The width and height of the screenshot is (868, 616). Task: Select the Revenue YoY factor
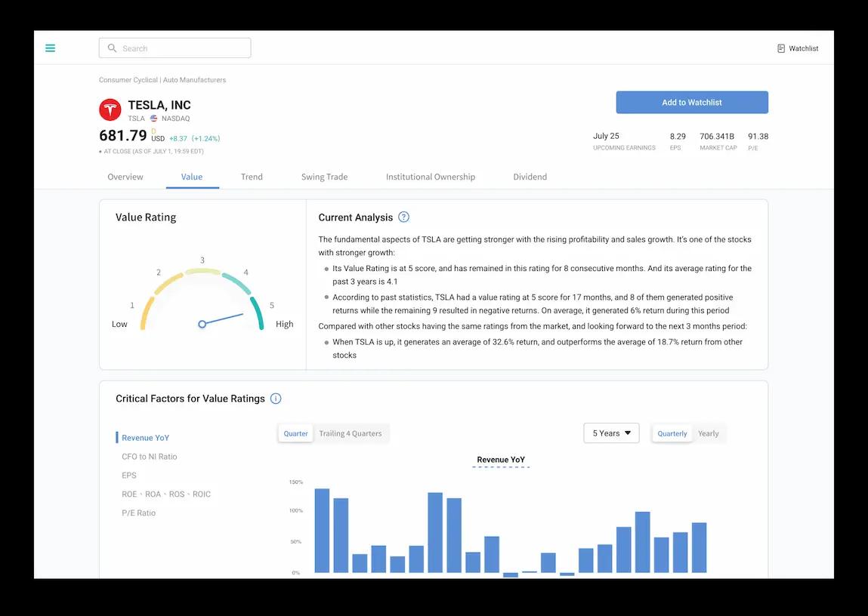[x=146, y=437]
